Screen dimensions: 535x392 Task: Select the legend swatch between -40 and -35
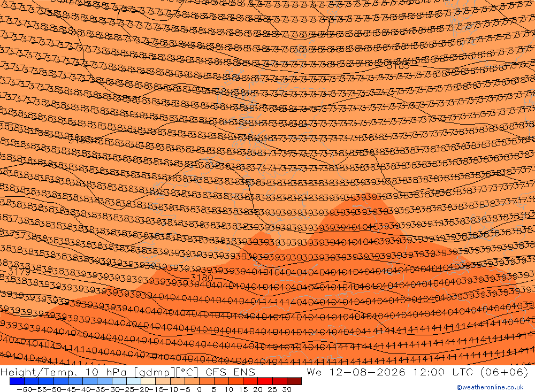click(x=90, y=381)
